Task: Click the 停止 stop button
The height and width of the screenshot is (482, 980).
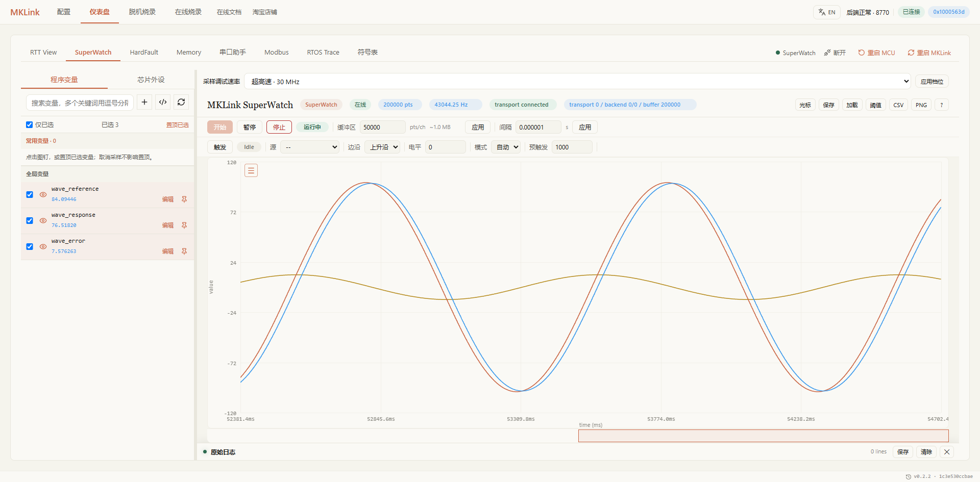Action: click(279, 127)
